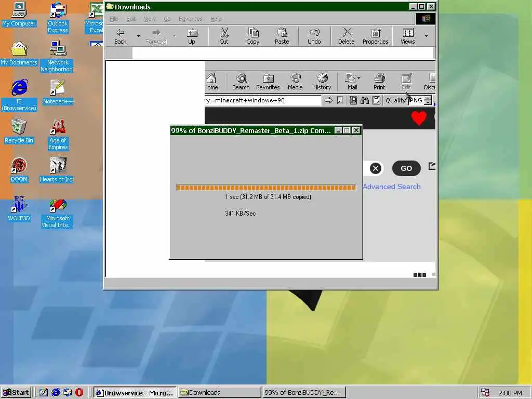Click the Print icon in the browser toolbar
Viewport: 532px width, 399px height.
[x=379, y=78]
